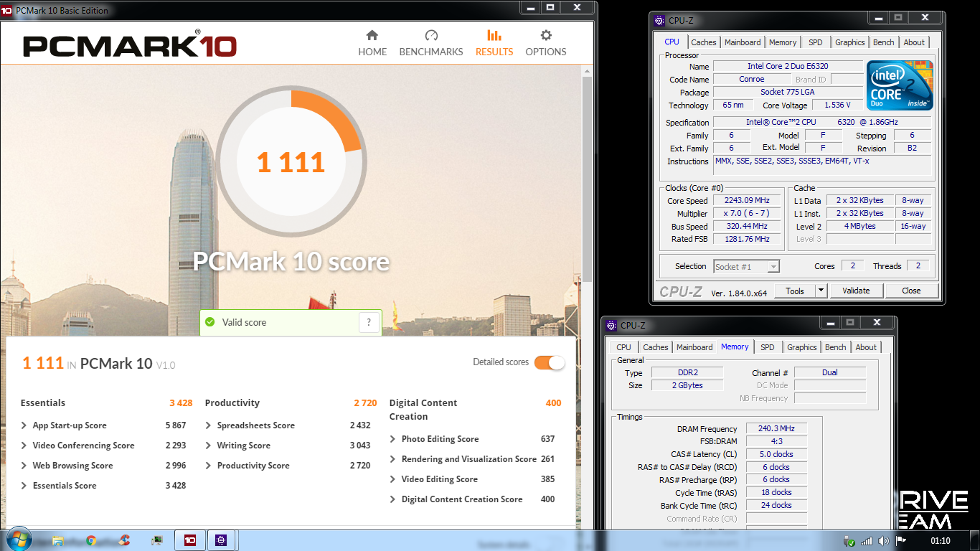
Task: Open CCleaner from the taskbar
Action: tap(124, 540)
